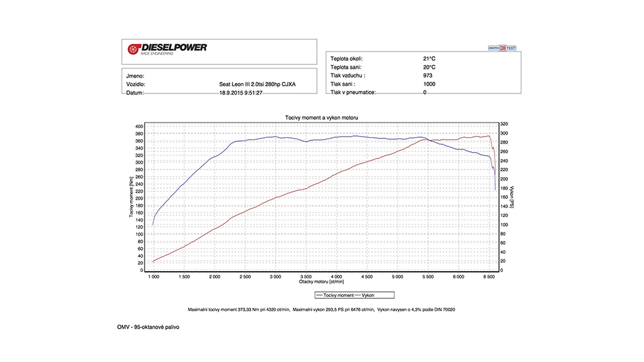This screenshot has height=362, width=644.
Task: Click the Tlak vzduchu value 973
Action: [x=428, y=75]
